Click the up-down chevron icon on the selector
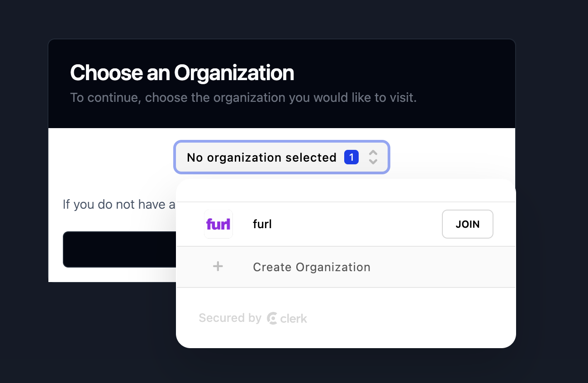This screenshot has height=383, width=588. coord(373,157)
